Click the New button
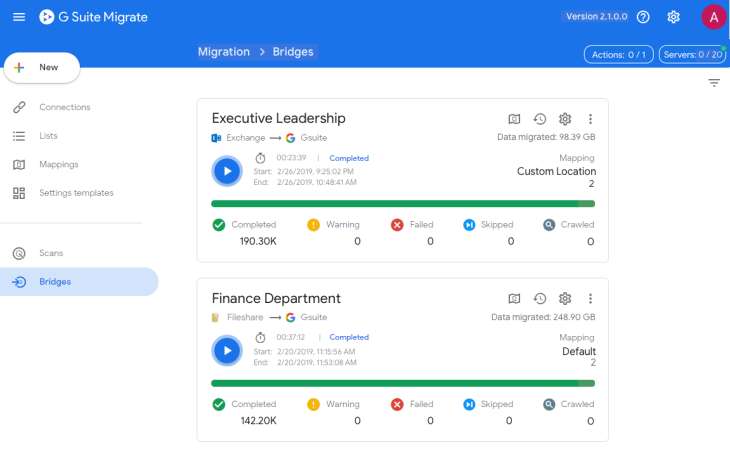The image size is (730, 473). [x=42, y=68]
